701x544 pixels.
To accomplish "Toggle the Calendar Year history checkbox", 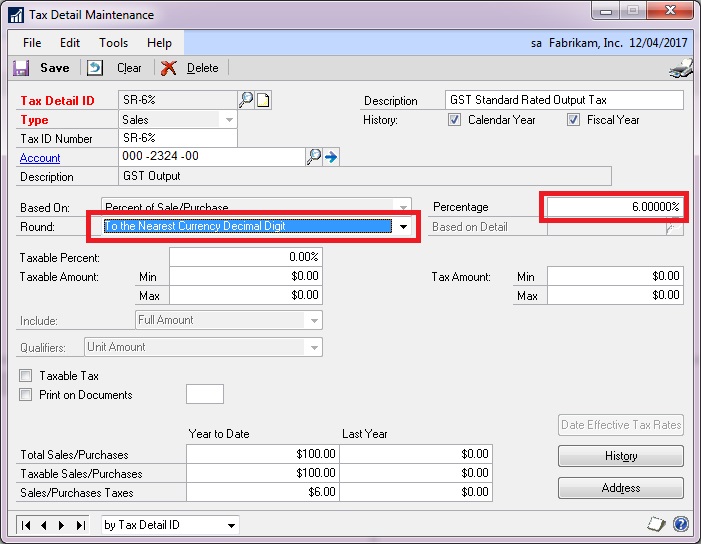I will 454,120.
